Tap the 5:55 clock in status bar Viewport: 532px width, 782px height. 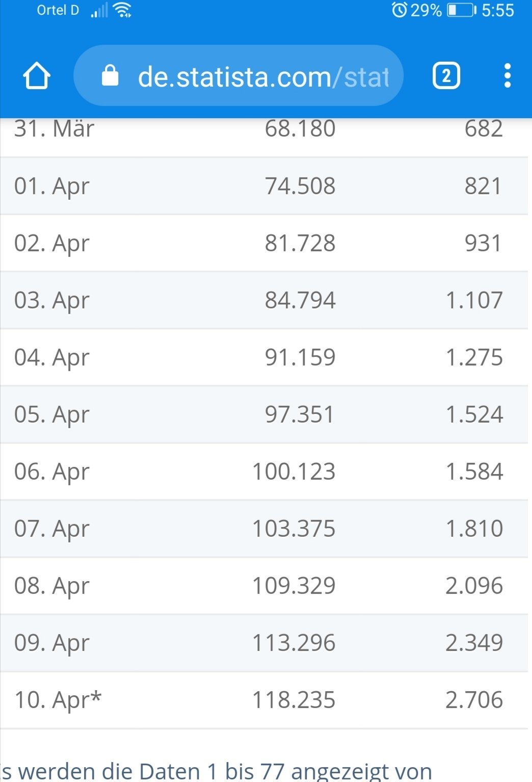pos(498,10)
